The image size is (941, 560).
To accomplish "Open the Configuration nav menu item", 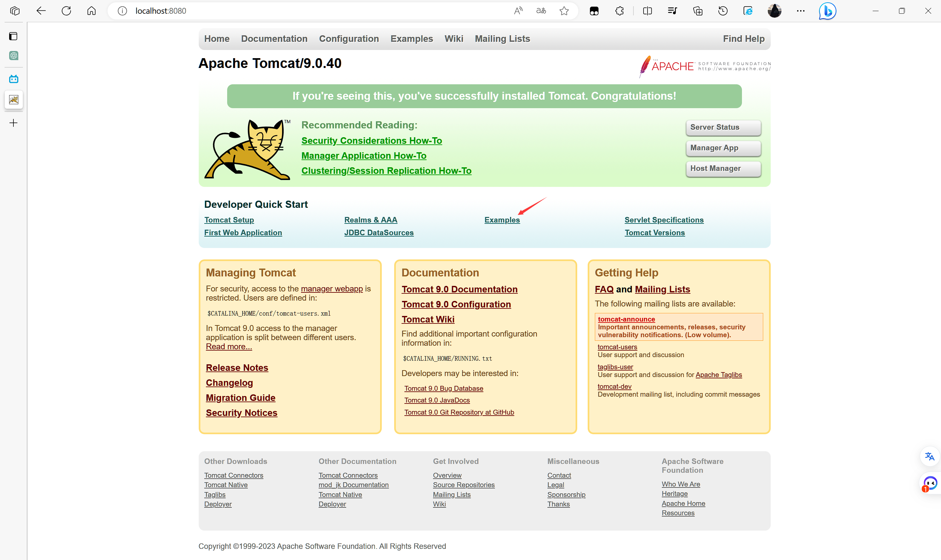I will pyautogui.click(x=349, y=39).
